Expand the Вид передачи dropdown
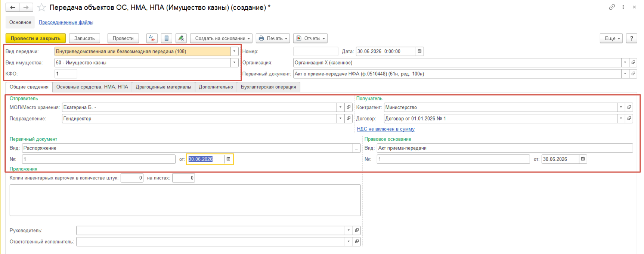The height and width of the screenshot is (254, 644). (234, 51)
